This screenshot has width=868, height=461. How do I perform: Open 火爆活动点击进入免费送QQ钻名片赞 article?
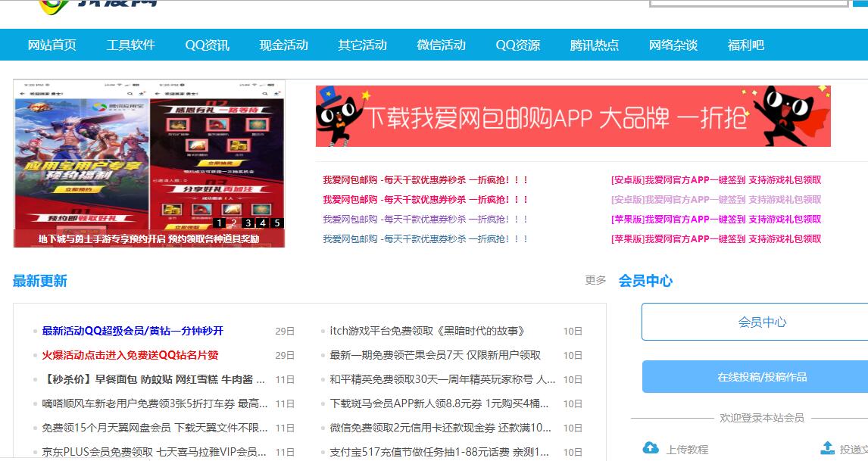click(130, 355)
